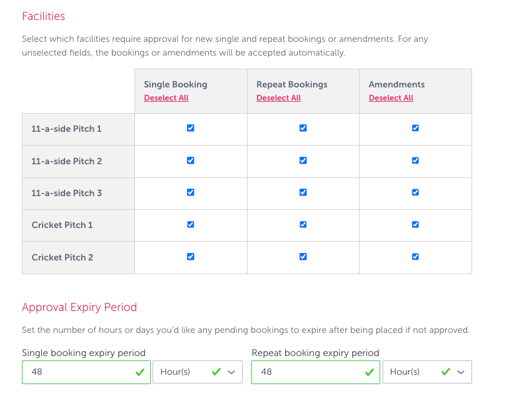509x401 pixels.
Task: Click Deselect All under Single Booking
Action: click(x=166, y=98)
